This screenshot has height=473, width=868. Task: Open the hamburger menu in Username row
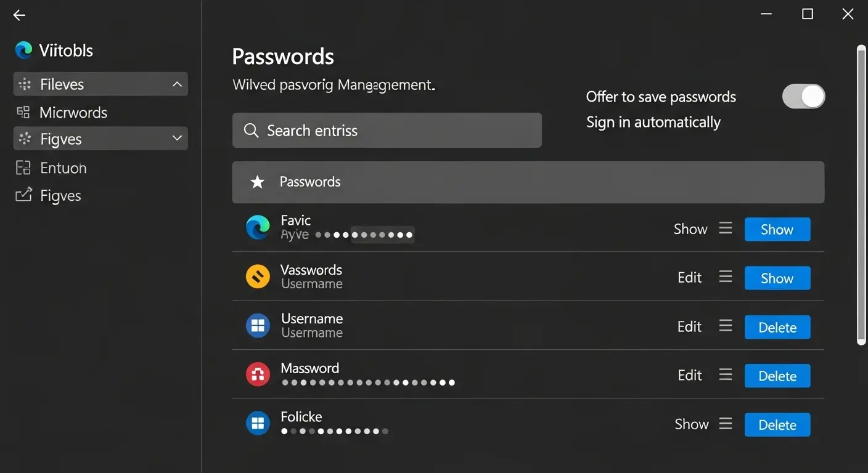coord(726,326)
